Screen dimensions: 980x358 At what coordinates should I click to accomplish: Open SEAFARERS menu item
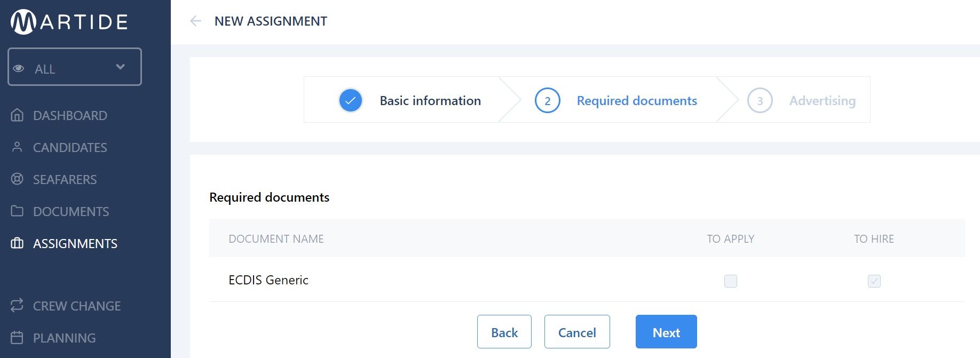click(x=65, y=179)
